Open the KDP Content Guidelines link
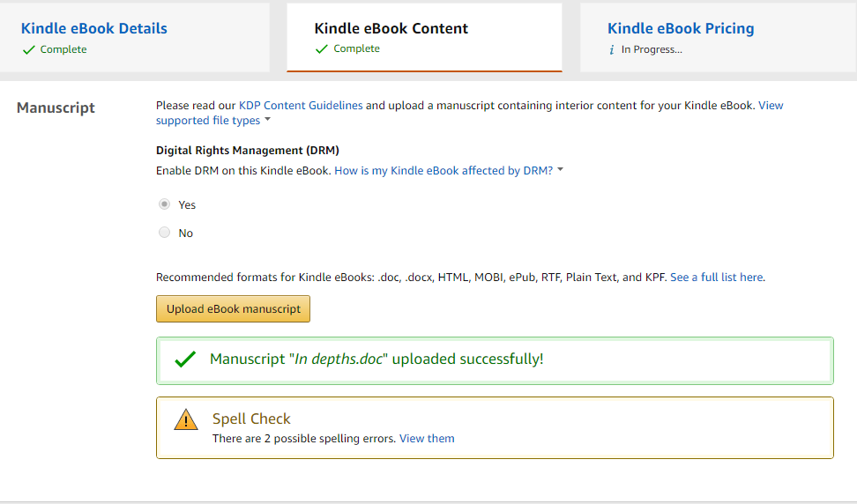Image resolution: width=857 pixels, height=504 pixels. (x=301, y=106)
